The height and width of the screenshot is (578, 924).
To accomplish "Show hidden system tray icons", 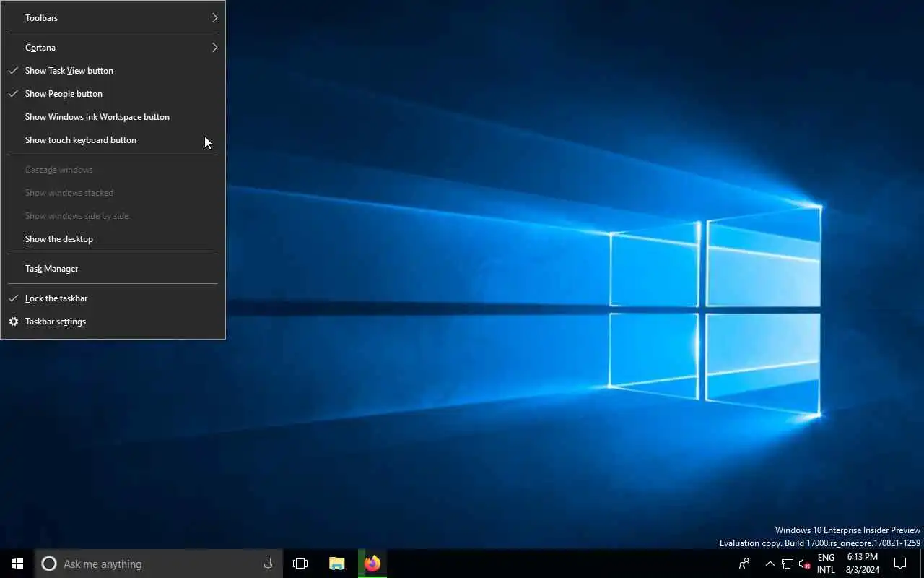I will click(770, 564).
